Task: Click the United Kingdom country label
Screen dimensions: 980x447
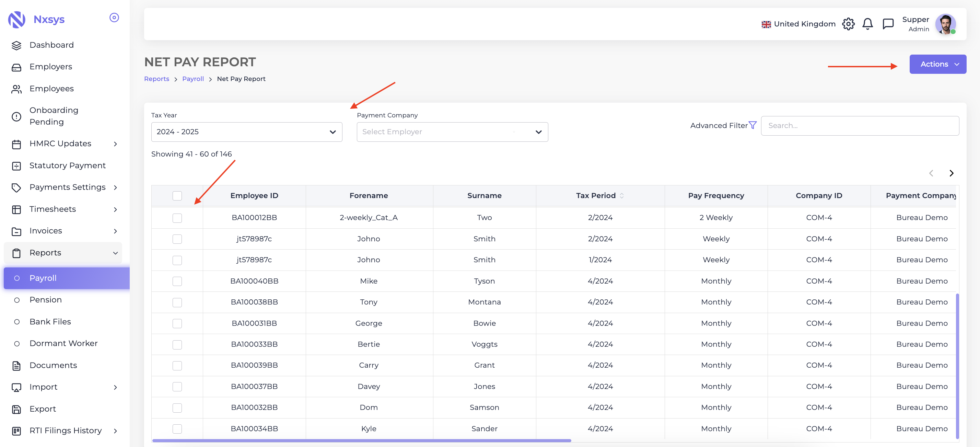Action: point(804,24)
